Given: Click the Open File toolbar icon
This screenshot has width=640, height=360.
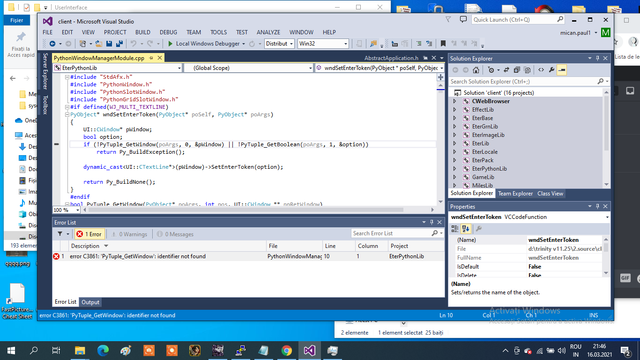Looking at the screenshot, I should 99,44.
